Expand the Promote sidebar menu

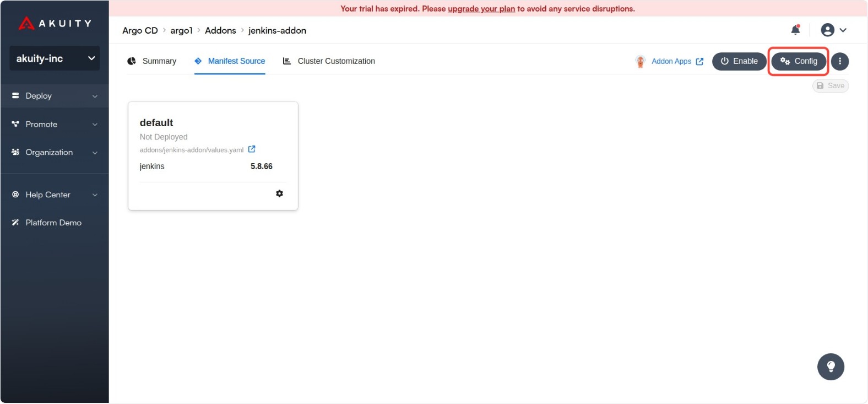[x=55, y=125]
